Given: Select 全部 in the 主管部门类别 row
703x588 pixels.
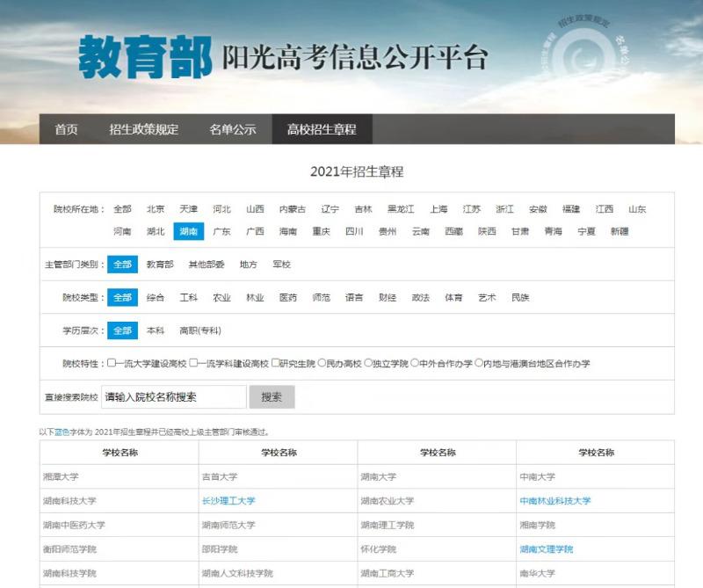Looking at the screenshot, I should [122, 265].
